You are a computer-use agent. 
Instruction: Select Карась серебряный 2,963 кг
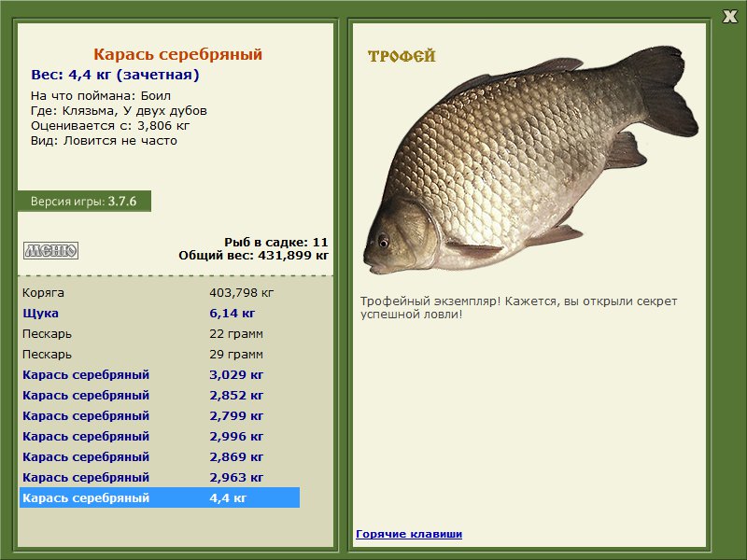pos(160,477)
